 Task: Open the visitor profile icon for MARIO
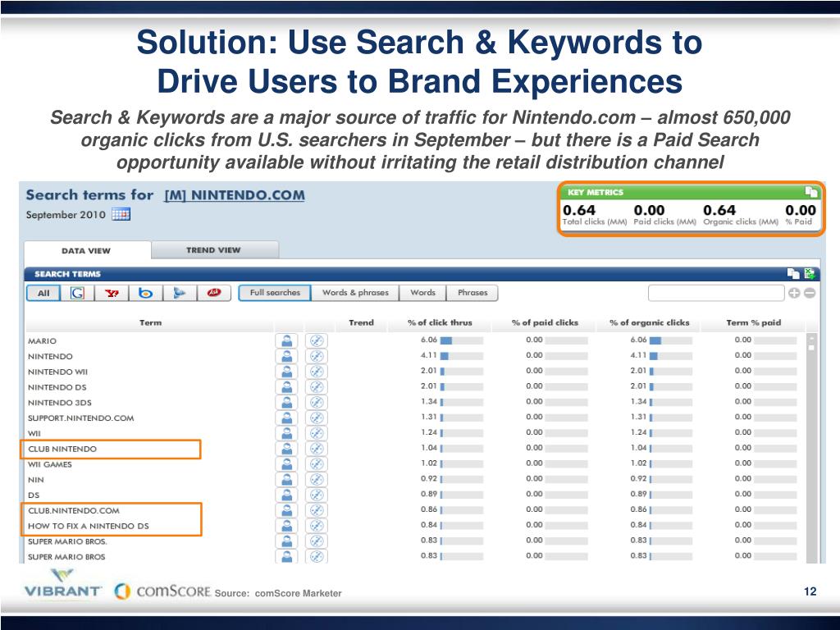pyautogui.click(x=286, y=340)
